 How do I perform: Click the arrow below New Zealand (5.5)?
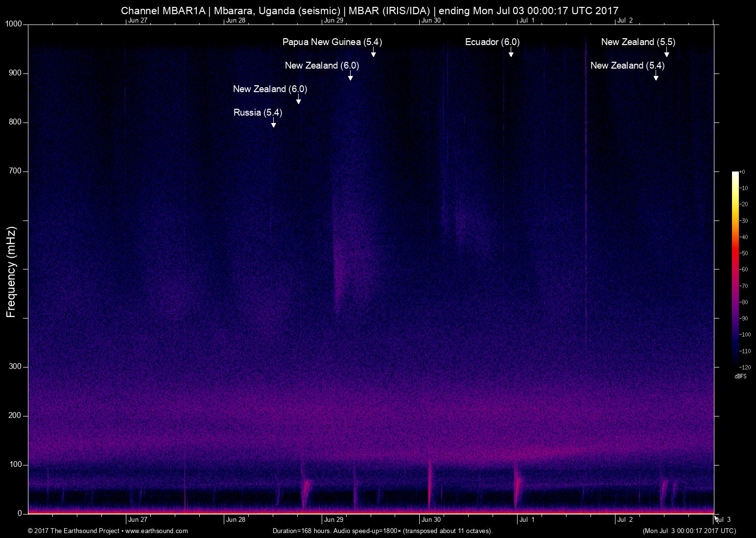(x=666, y=52)
